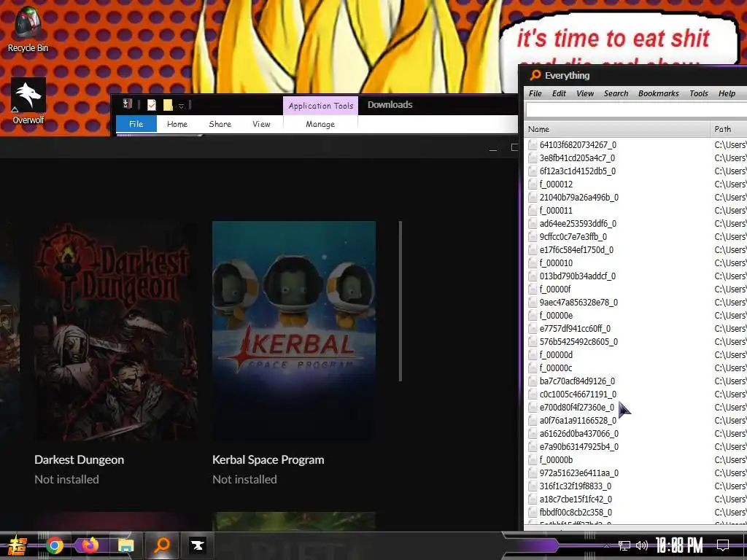
Task: Select Darkest Dungeon game cover
Action: (x=116, y=330)
